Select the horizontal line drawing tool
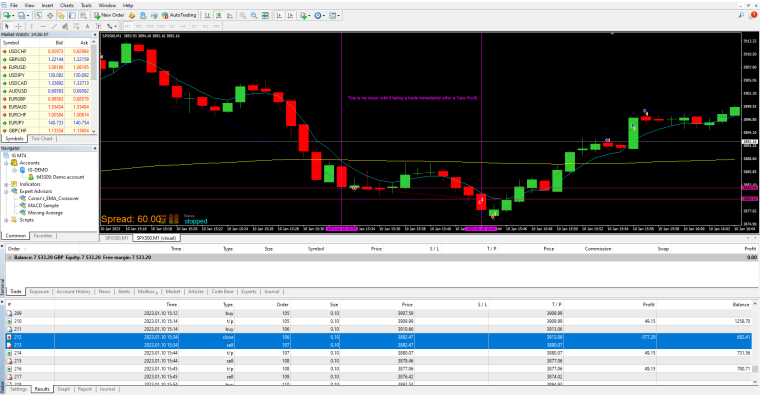The width and height of the screenshot is (760, 395). [x=43, y=26]
